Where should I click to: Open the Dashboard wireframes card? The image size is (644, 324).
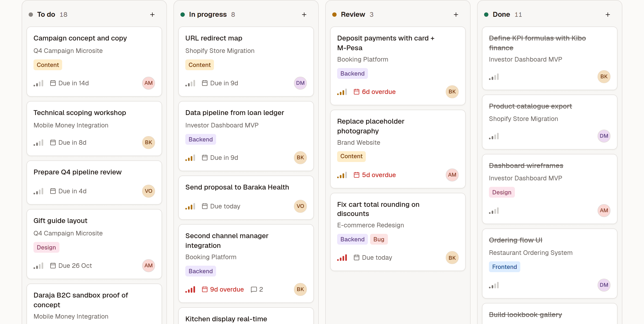pos(550,189)
